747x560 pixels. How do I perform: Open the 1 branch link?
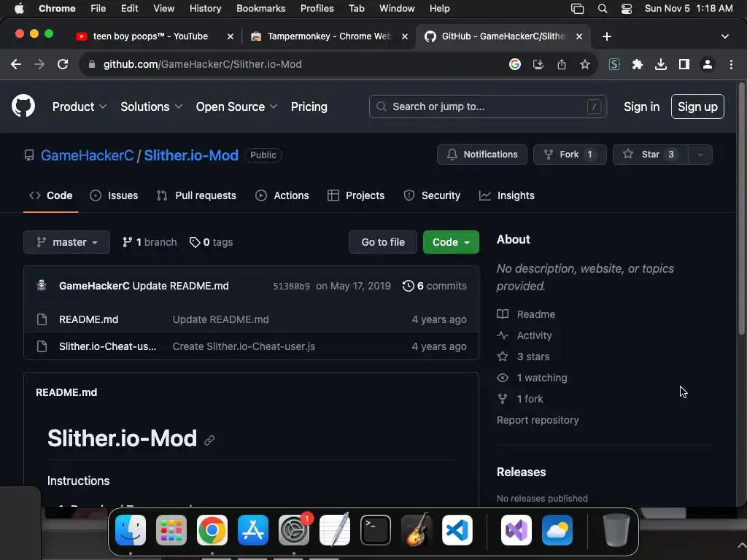(149, 242)
